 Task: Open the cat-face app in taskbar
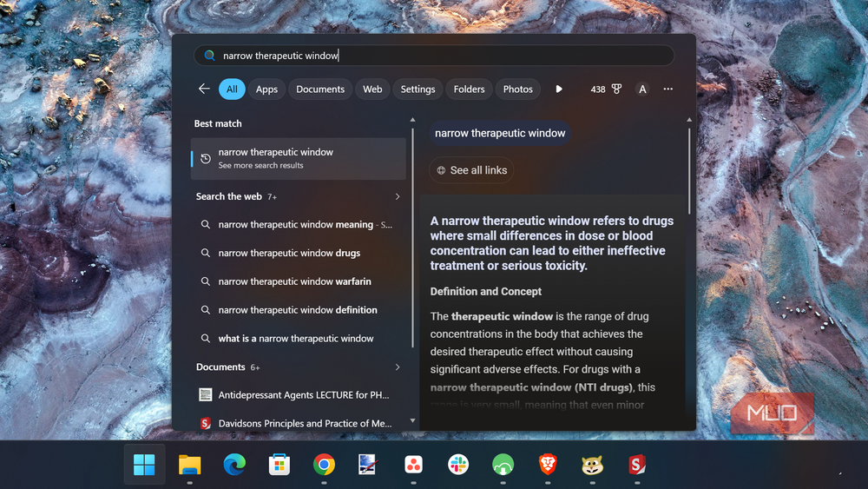(x=592, y=465)
